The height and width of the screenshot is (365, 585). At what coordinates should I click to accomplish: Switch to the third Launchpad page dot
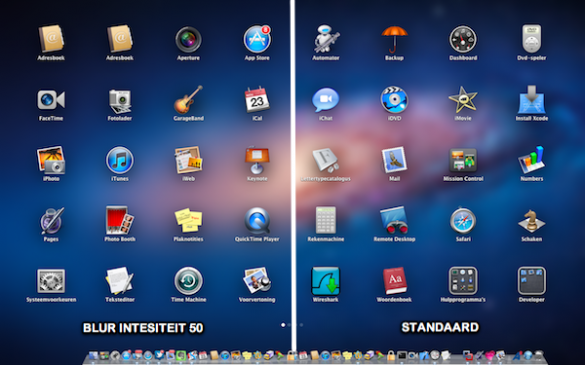click(x=301, y=325)
